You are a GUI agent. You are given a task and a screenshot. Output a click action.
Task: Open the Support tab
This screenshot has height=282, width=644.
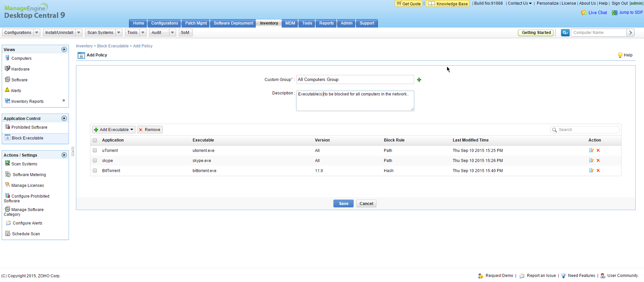tap(367, 23)
